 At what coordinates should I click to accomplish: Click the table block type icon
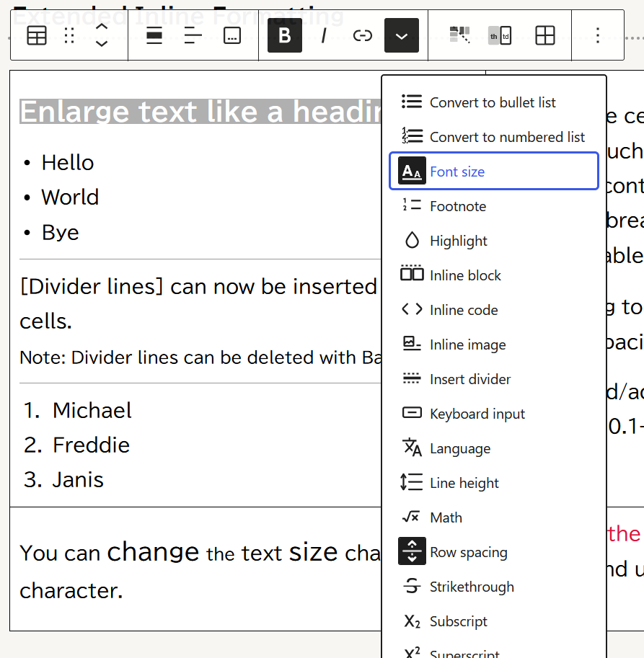[x=37, y=35]
